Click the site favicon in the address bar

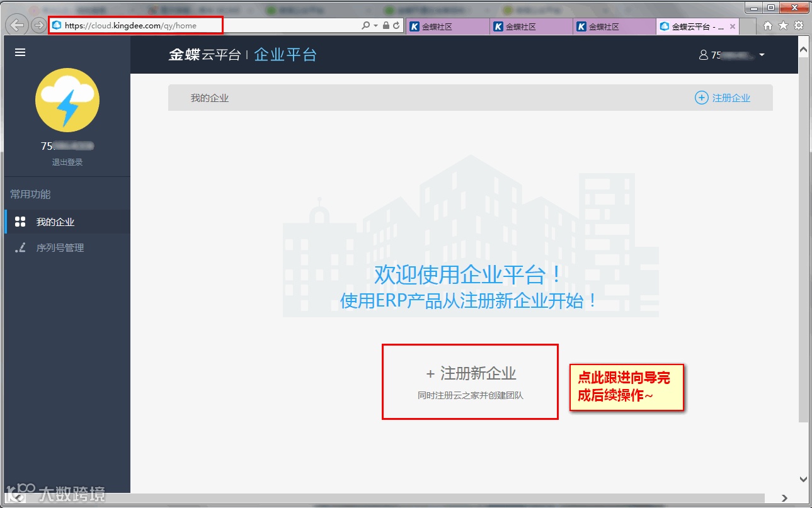pos(57,26)
